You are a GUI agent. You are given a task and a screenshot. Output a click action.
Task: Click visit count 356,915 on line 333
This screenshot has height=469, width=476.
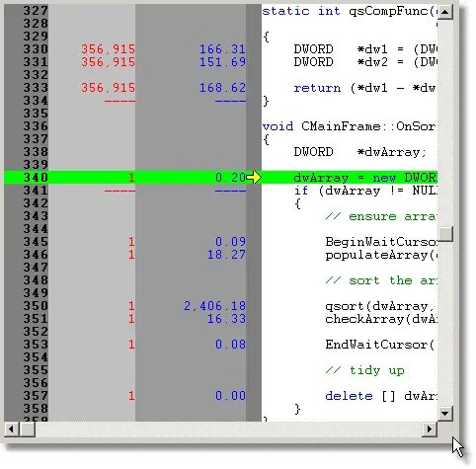pos(109,88)
